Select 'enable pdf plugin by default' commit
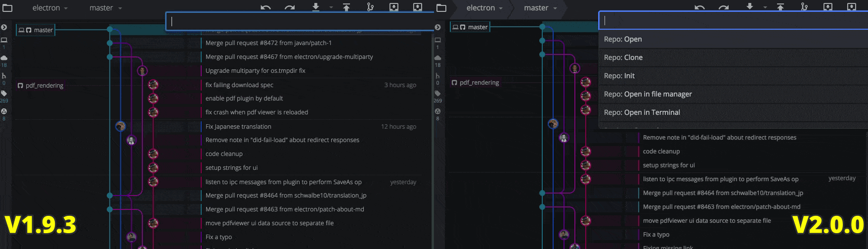 click(244, 99)
